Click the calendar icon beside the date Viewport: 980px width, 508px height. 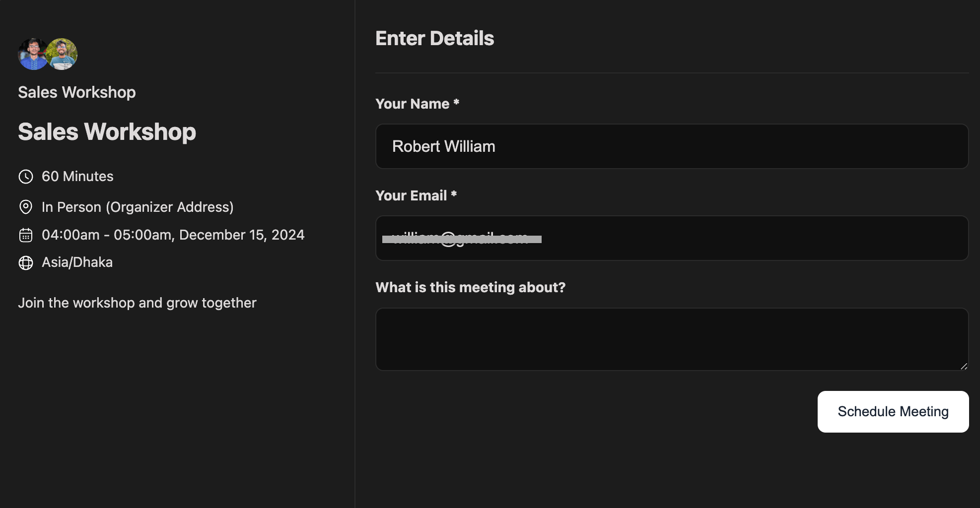[26, 235]
